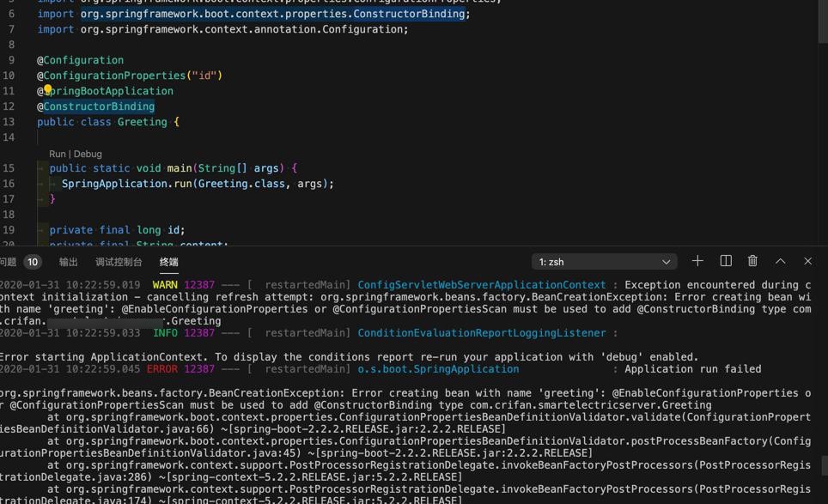Click @ConfigurationProperties("id") on line 10
This screenshot has height=504, width=828.
click(130, 76)
